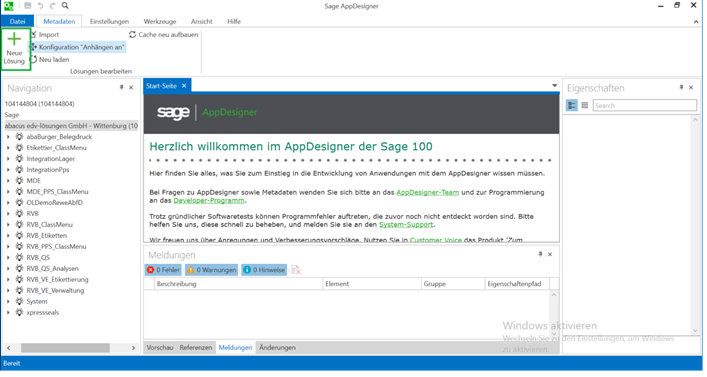Select RVB_QS_Analysen in the tree
The image size is (707, 377).
pyautogui.click(x=52, y=269)
